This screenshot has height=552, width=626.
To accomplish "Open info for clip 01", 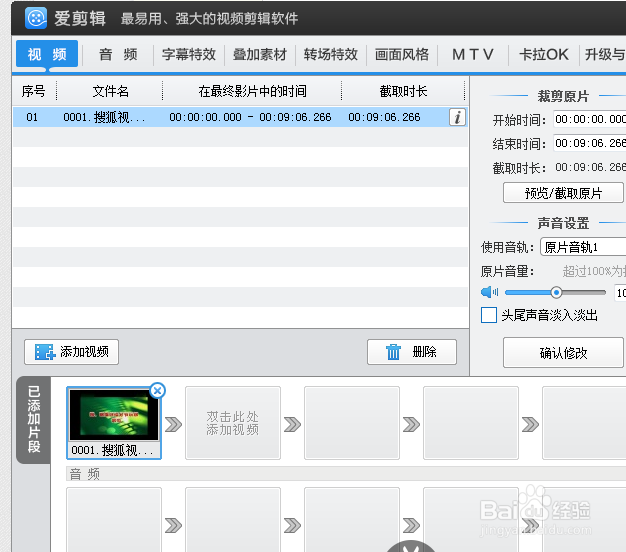I will tap(457, 117).
